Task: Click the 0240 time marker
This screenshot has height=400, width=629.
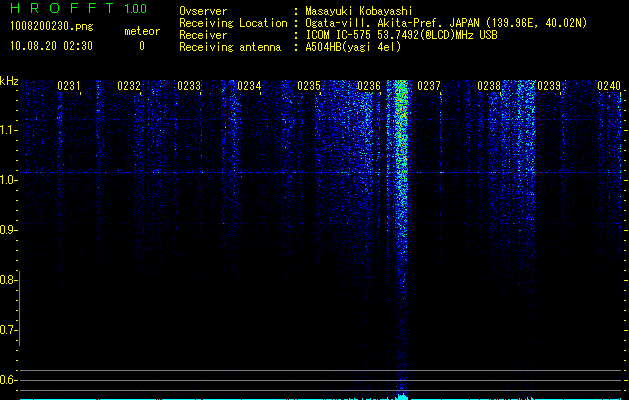Action: [x=609, y=86]
